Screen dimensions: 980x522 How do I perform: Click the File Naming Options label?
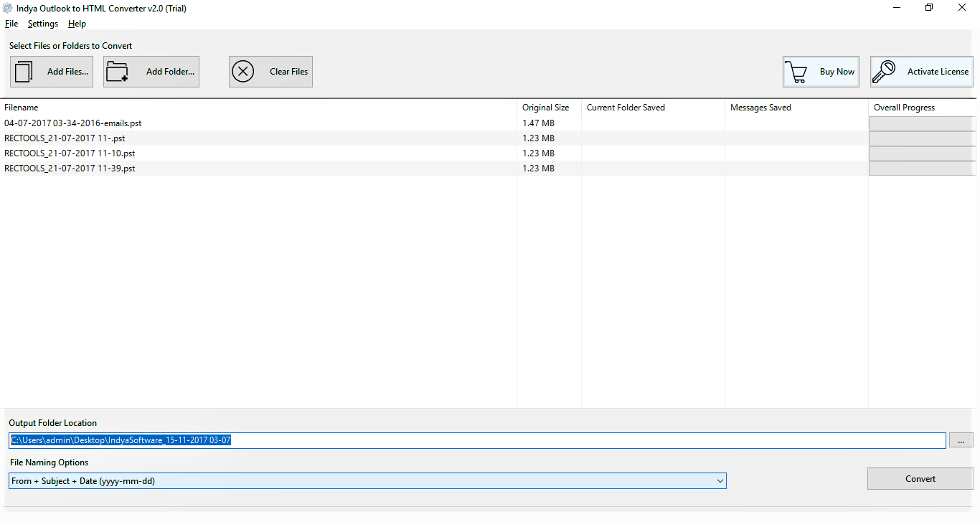tap(50, 462)
